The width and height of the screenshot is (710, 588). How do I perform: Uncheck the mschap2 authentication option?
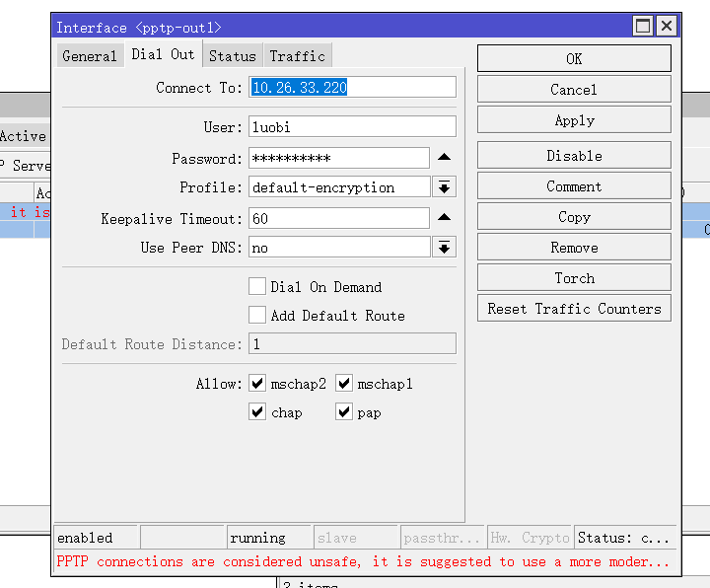point(257,383)
